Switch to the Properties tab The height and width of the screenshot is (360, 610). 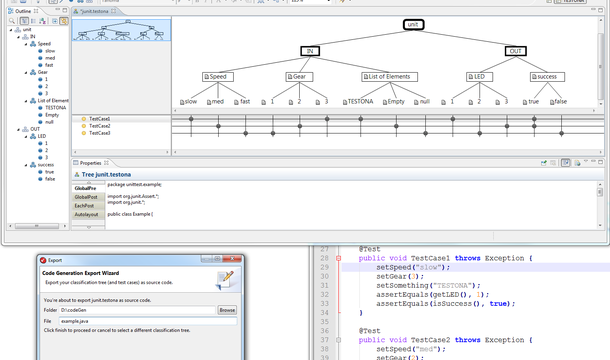point(91,163)
